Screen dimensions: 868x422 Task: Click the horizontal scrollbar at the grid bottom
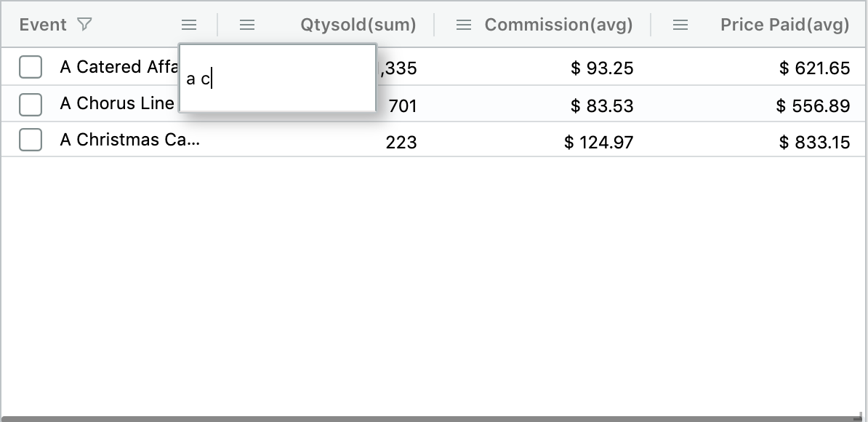tap(429, 418)
